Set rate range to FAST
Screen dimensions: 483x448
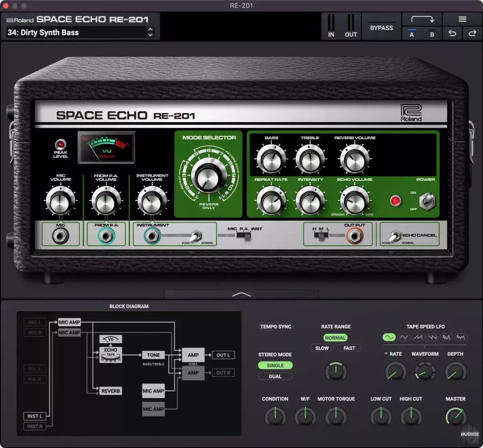coord(349,348)
